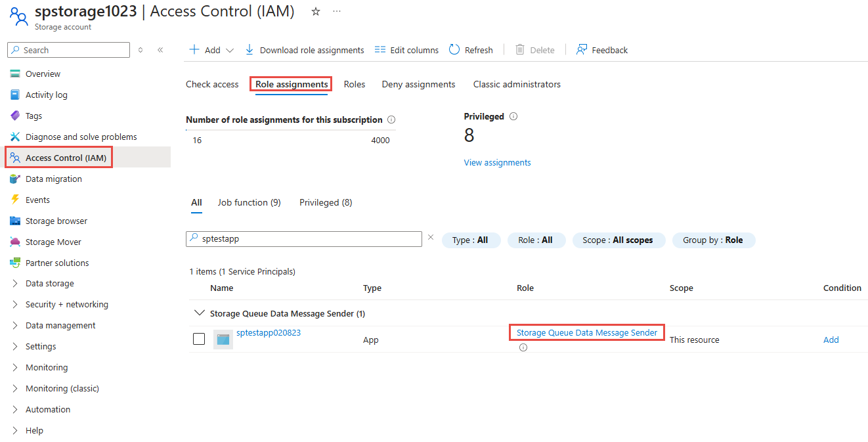Open the more options ellipsis in header
The image size is (868, 442).
point(337,12)
